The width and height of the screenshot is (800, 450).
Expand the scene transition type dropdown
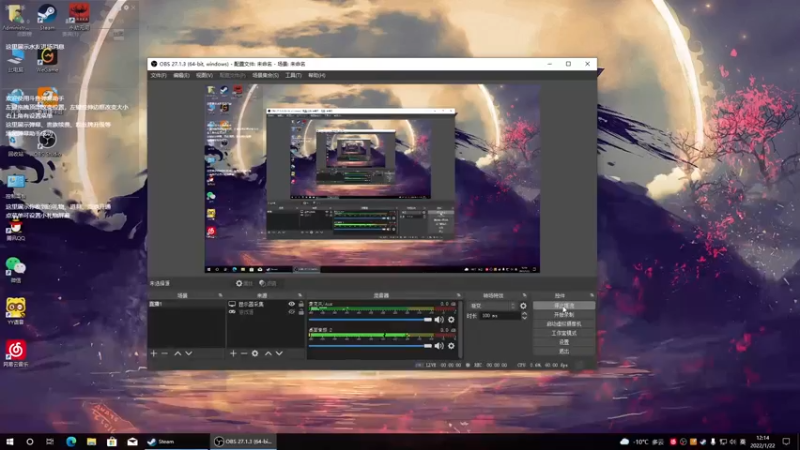click(x=492, y=306)
